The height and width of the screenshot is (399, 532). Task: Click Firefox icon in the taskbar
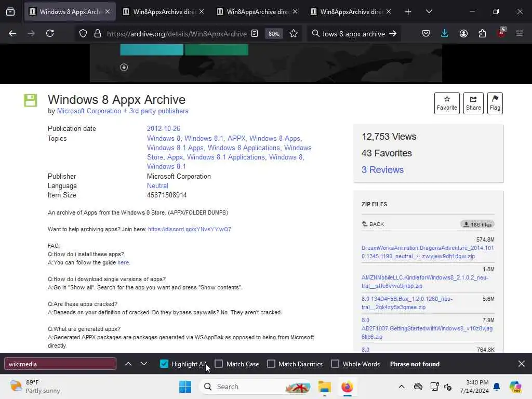point(347,387)
